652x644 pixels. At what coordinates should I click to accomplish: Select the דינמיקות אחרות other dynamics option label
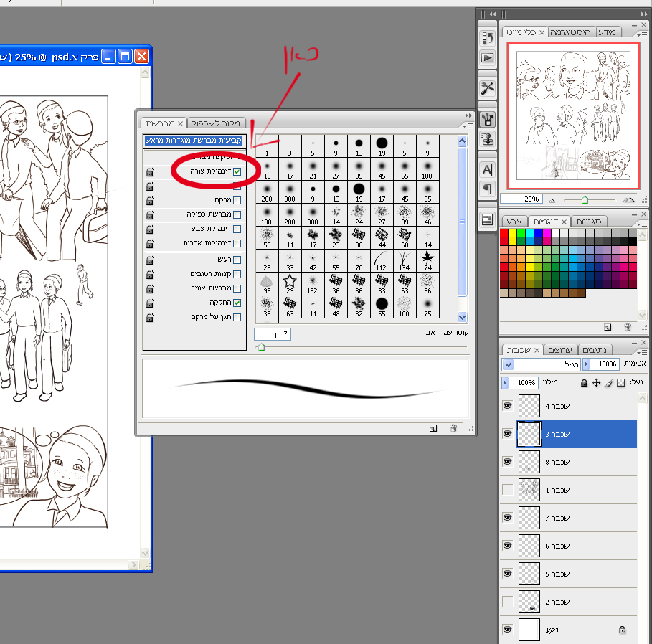pyautogui.click(x=207, y=243)
